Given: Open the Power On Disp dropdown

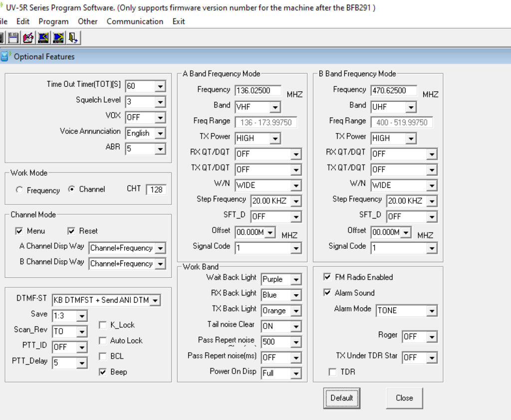Looking at the screenshot, I should (x=296, y=374).
